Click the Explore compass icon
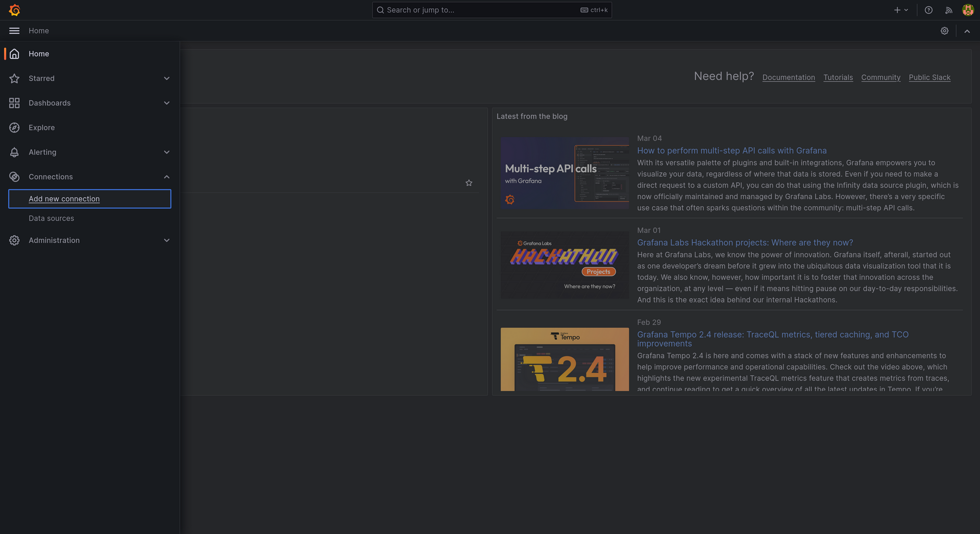 pyautogui.click(x=14, y=128)
